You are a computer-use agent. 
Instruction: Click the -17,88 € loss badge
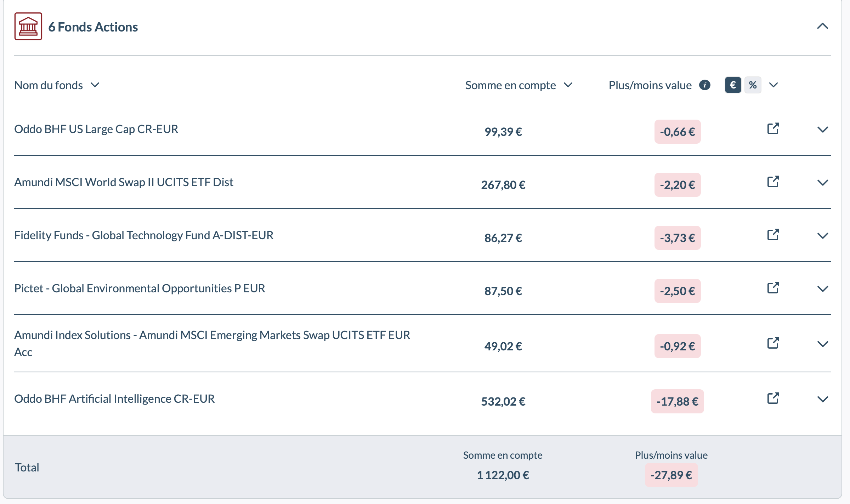coord(677,401)
